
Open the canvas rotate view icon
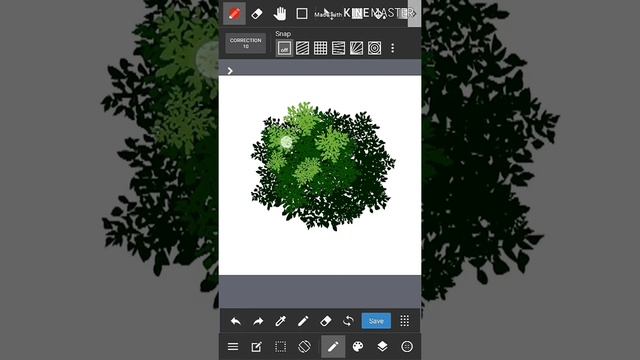pyautogui.click(x=304, y=347)
